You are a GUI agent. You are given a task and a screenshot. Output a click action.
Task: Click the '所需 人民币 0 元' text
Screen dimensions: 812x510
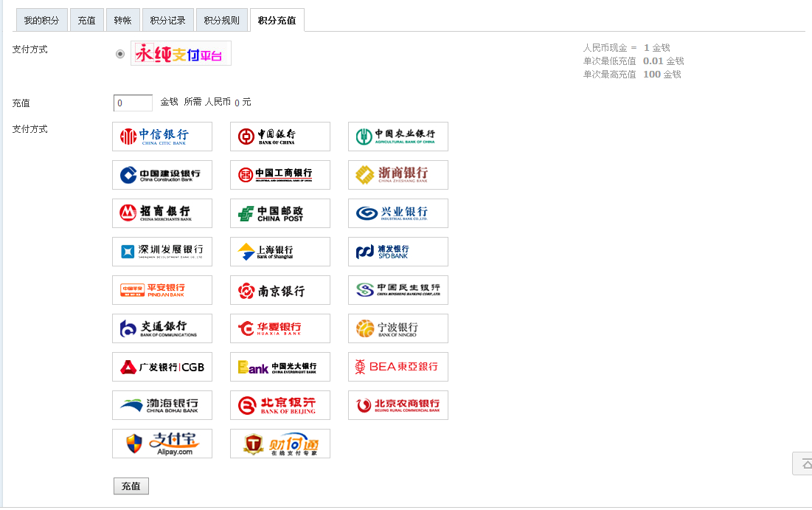point(218,102)
